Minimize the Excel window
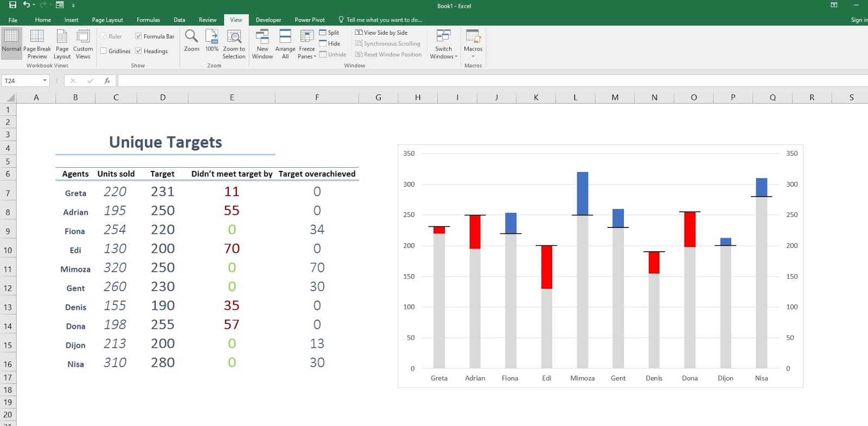This screenshot has width=868, height=426. click(856, 5)
